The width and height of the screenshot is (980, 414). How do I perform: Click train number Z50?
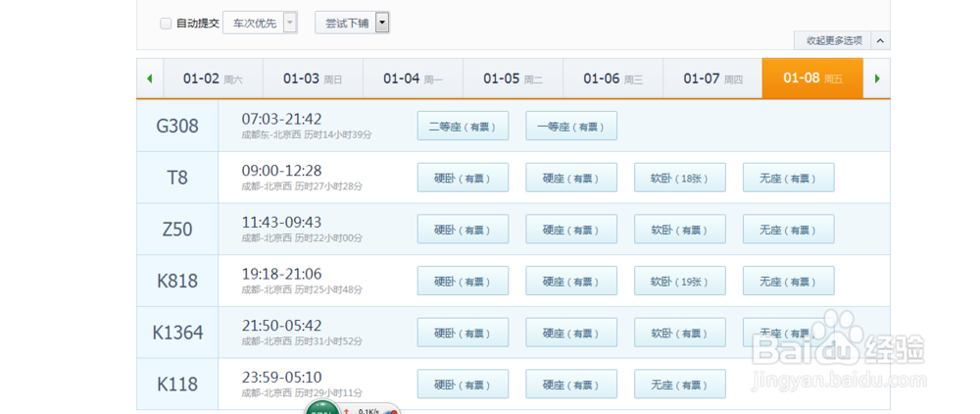click(x=177, y=230)
